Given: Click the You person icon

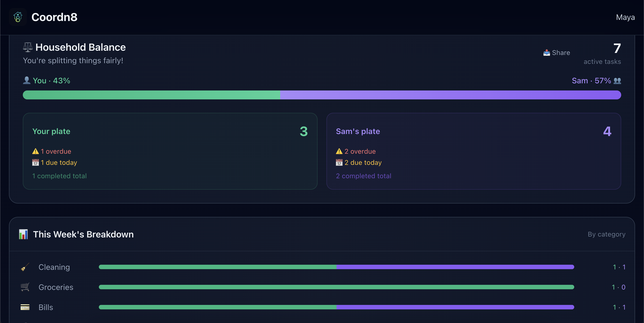Looking at the screenshot, I should 27,80.
